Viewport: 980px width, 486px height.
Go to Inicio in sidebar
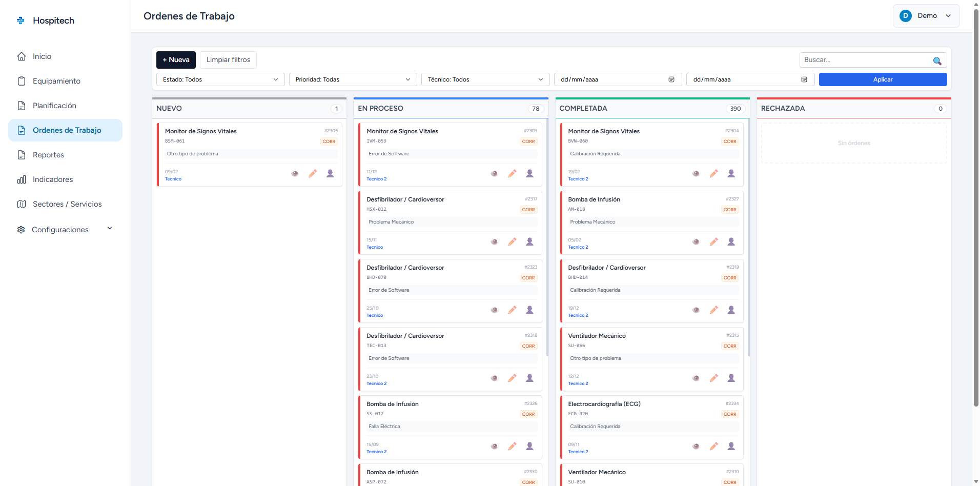(65, 56)
